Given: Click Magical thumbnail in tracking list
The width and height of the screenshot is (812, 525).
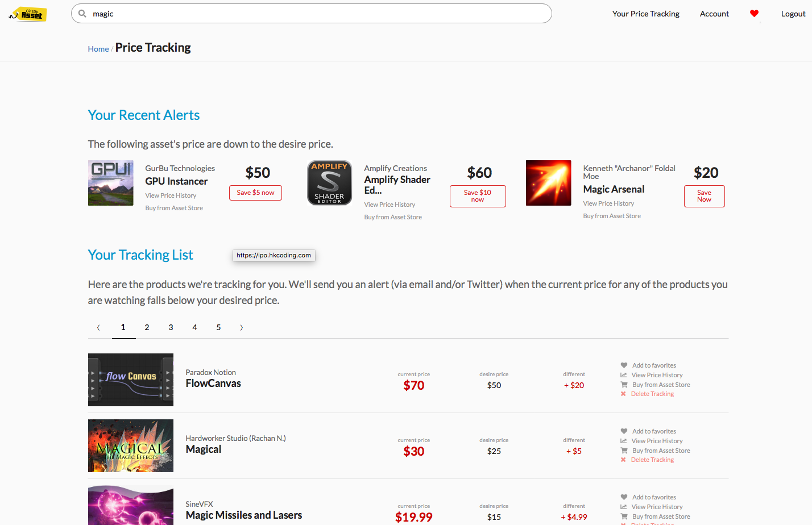Looking at the screenshot, I should pyautogui.click(x=131, y=445).
